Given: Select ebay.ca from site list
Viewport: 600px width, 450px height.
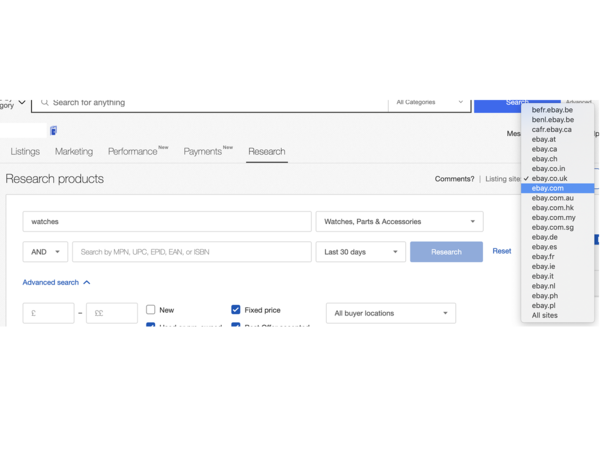Looking at the screenshot, I should [558, 149].
